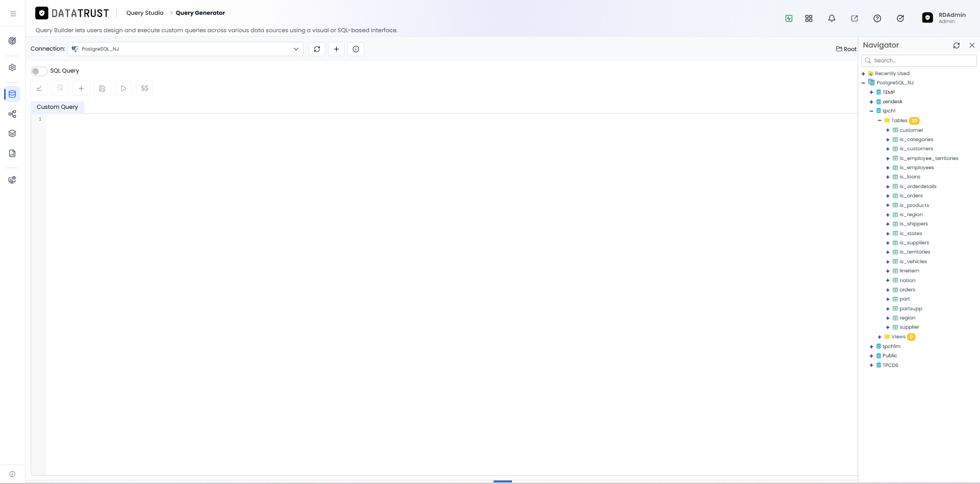
Task: Select the is_products table
Action: pyautogui.click(x=914, y=205)
